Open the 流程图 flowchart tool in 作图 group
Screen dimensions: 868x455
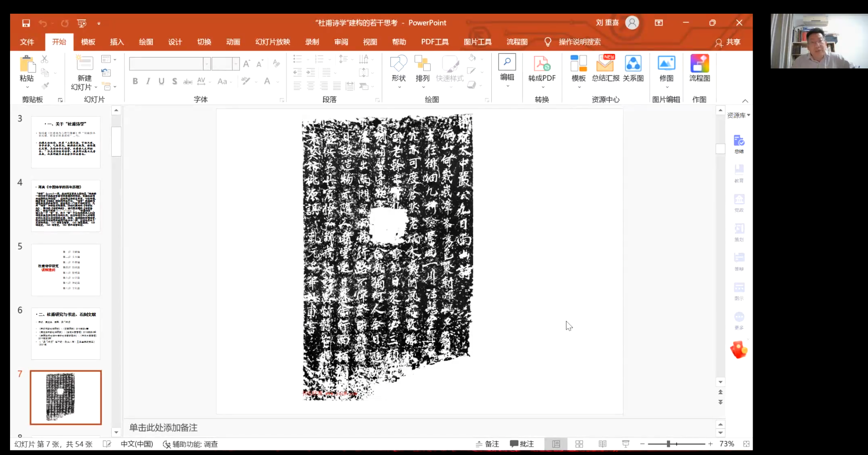(700, 68)
